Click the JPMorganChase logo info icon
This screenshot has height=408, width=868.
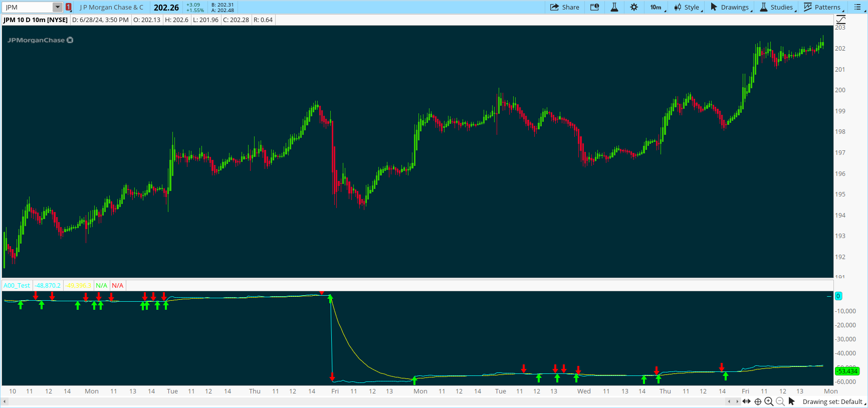tap(70, 40)
